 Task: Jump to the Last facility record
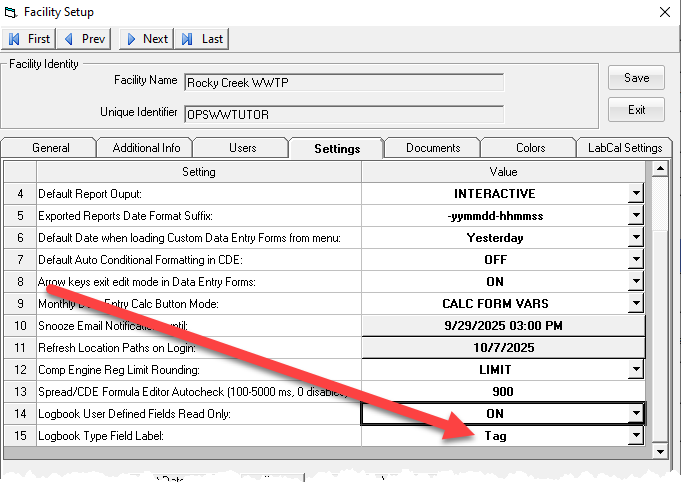(x=203, y=39)
